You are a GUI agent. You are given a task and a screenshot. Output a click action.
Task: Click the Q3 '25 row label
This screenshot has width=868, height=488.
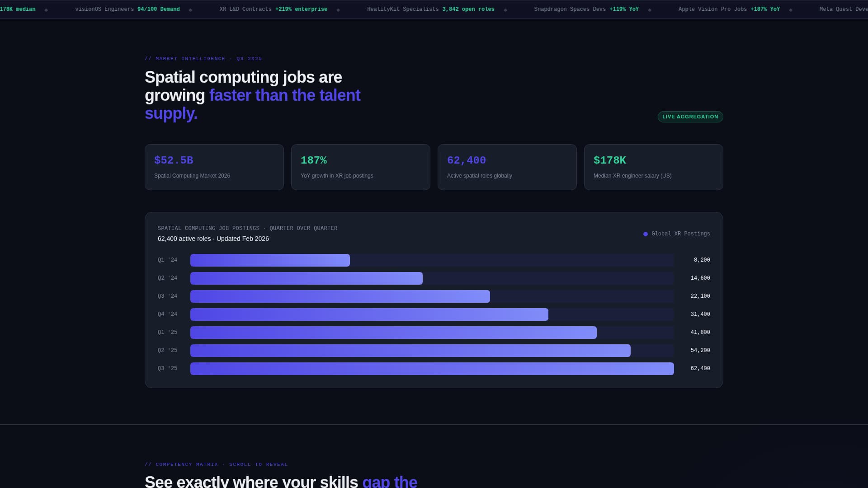167,368
